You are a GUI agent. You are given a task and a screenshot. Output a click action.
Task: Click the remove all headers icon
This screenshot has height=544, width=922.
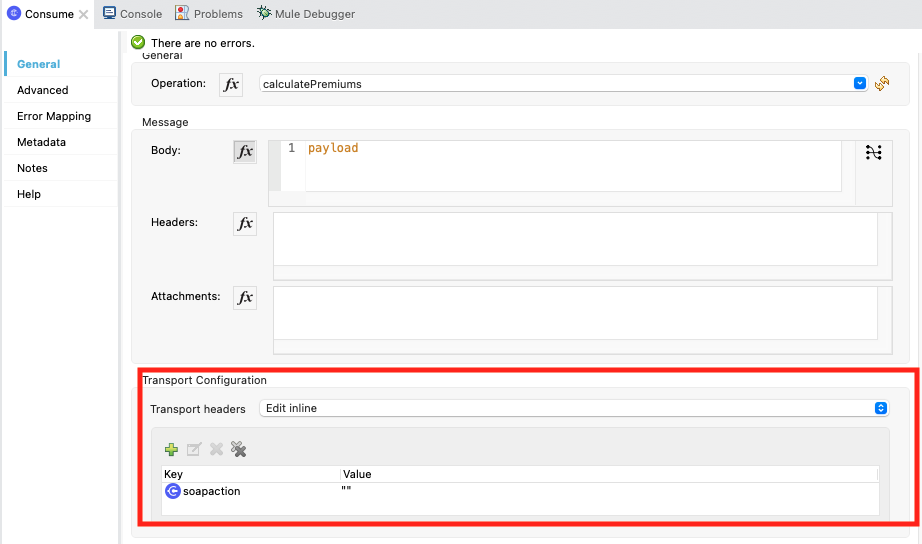(238, 449)
